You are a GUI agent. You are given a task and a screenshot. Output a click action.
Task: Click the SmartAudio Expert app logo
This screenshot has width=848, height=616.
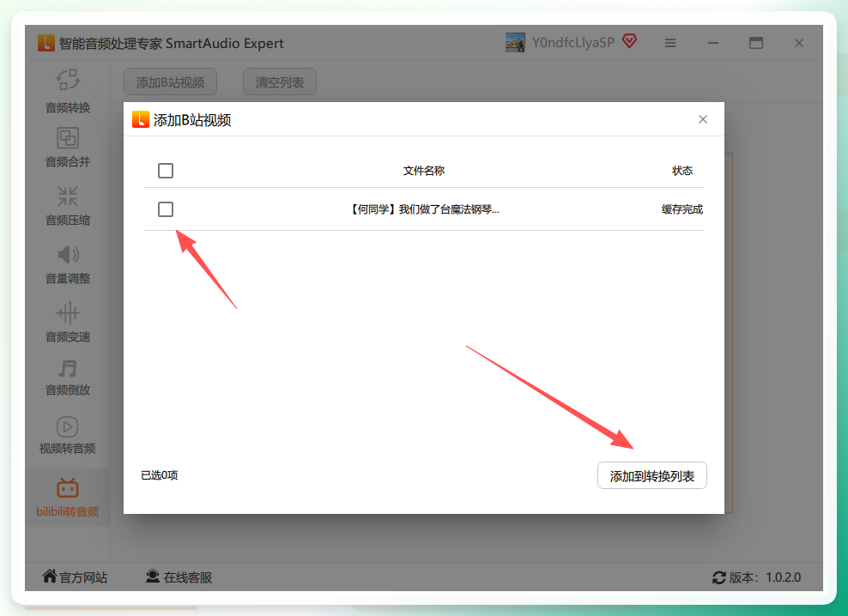coord(46,43)
